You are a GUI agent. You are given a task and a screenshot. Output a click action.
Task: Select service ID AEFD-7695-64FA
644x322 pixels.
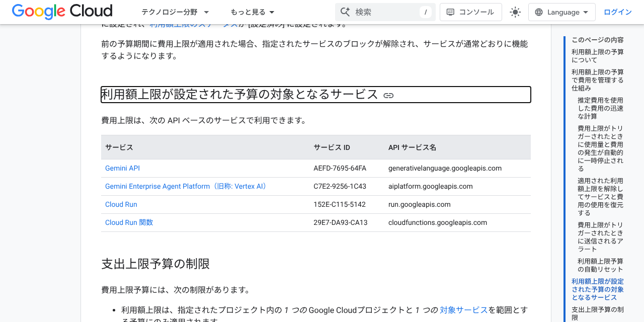point(340,168)
